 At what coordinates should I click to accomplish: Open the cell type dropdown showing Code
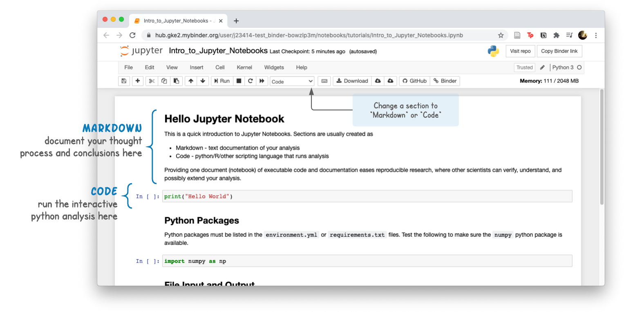point(292,81)
